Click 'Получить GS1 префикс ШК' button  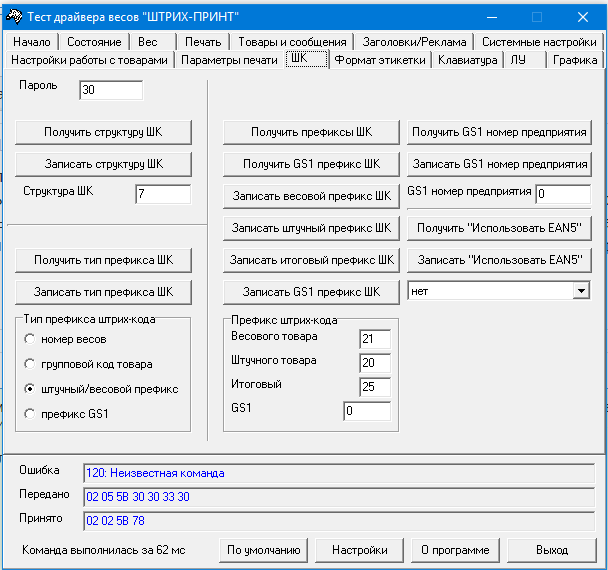coord(311,164)
